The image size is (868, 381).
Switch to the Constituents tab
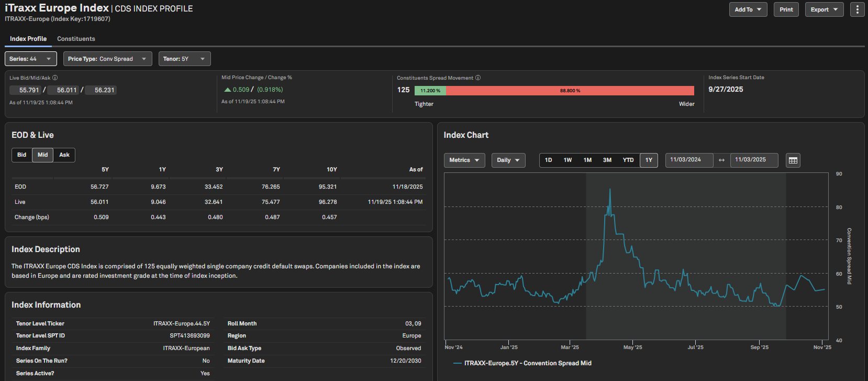tap(76, 39)
